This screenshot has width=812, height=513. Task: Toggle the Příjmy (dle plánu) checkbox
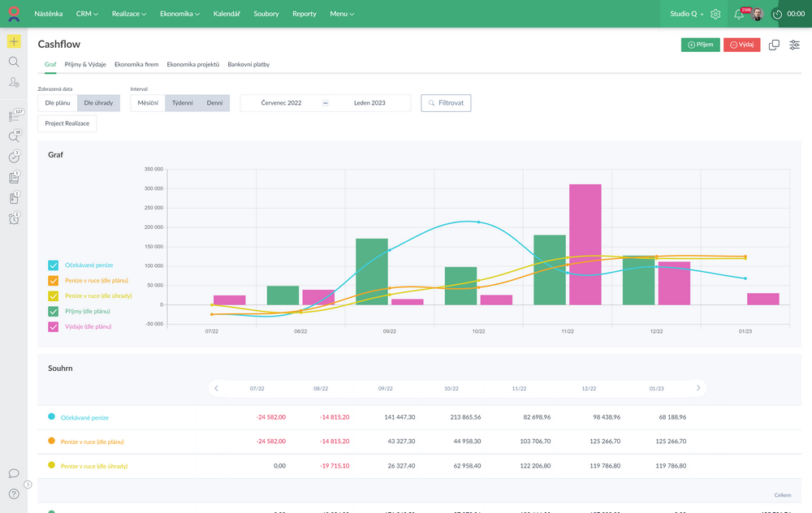click(54, 311)
